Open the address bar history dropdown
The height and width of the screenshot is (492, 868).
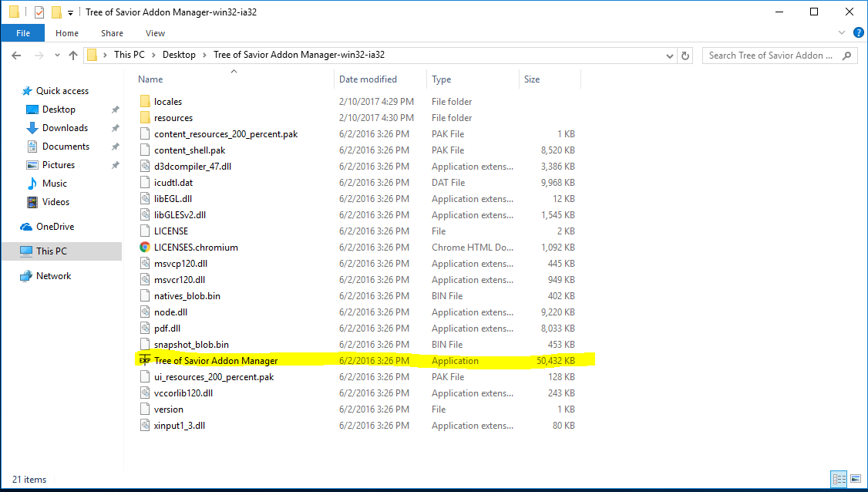670,56
